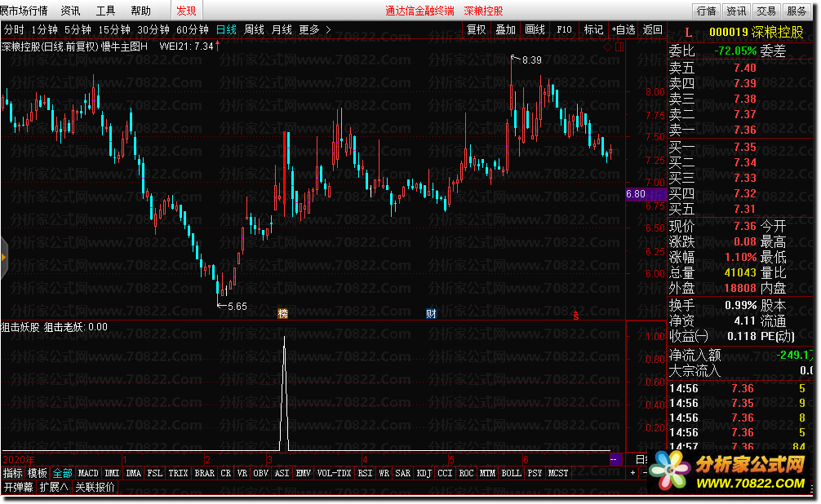Click the left-edge panel expand arrow
Screen dimensions: 821x504
[3, 257]
